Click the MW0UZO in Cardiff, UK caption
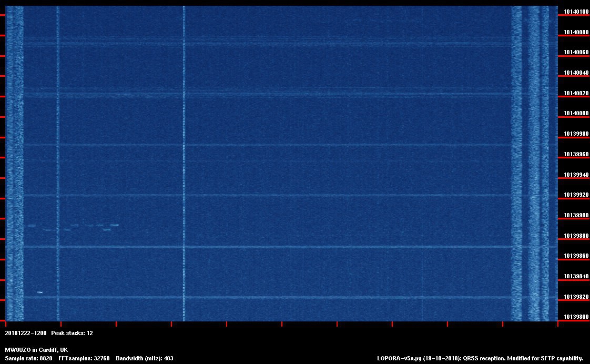Image resolution: width=590 pixels, height=364 pixels. 36,350
